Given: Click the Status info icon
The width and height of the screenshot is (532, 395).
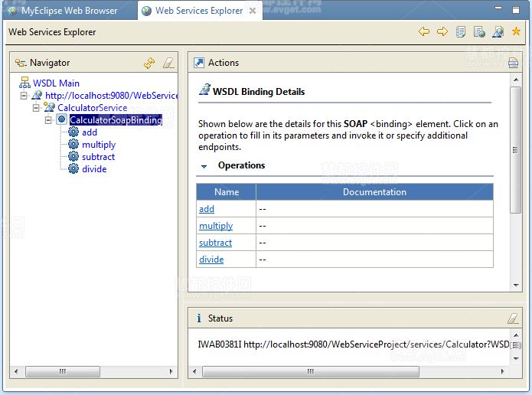Looking at the screenshot, I should coord(199,318).
